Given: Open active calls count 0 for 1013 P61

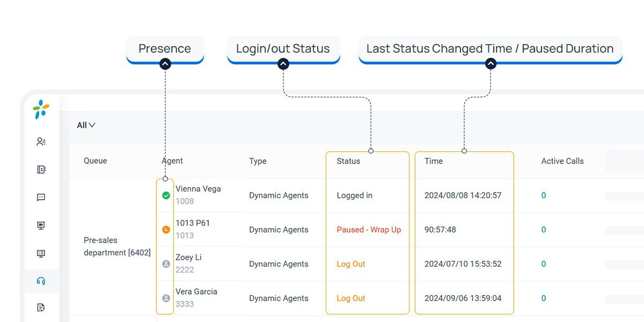Looking at the screenshot, I should [544, 230].
